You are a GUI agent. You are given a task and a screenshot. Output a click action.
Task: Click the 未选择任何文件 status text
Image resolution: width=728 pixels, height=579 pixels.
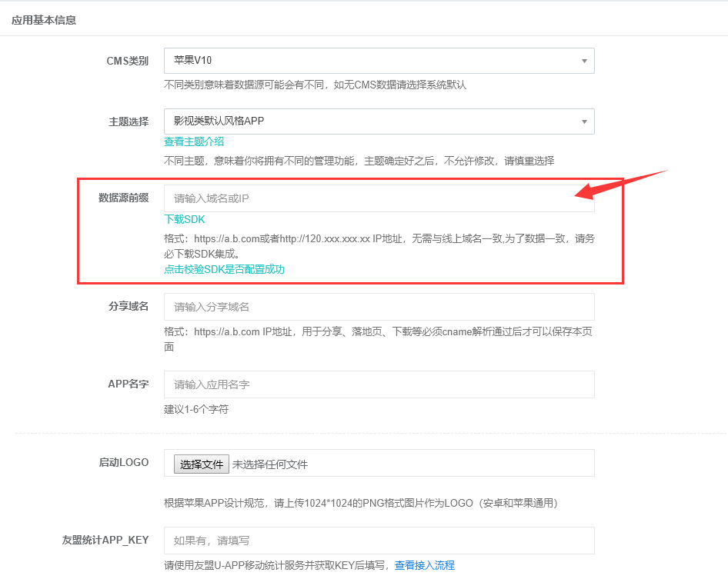tap(270, 464)
